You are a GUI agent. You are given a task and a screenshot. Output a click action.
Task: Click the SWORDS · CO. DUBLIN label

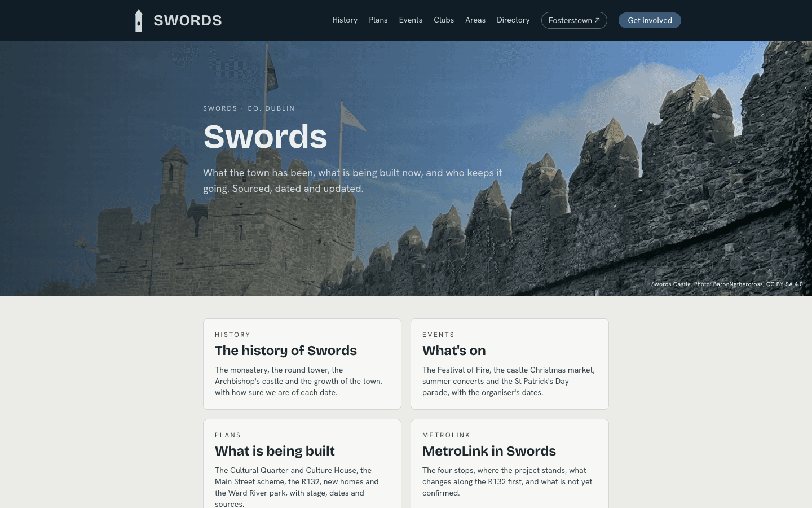pyautogui.click(x=249, y=108)
